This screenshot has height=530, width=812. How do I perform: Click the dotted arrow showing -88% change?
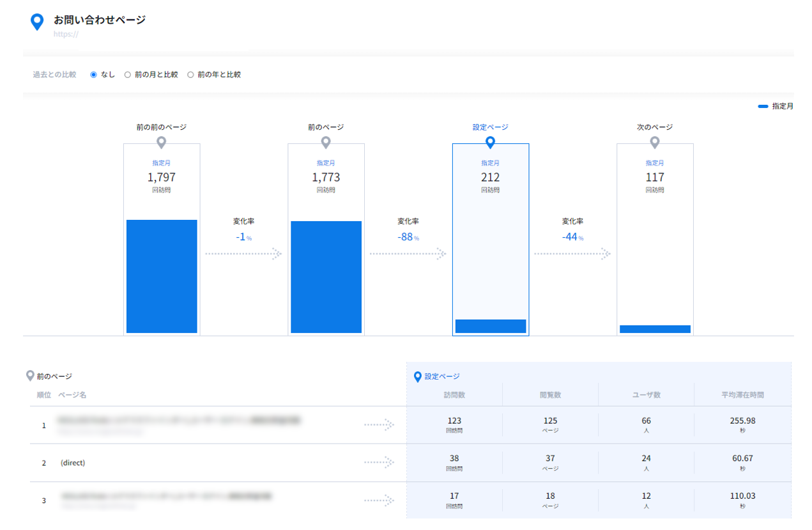tap(408, 254)
